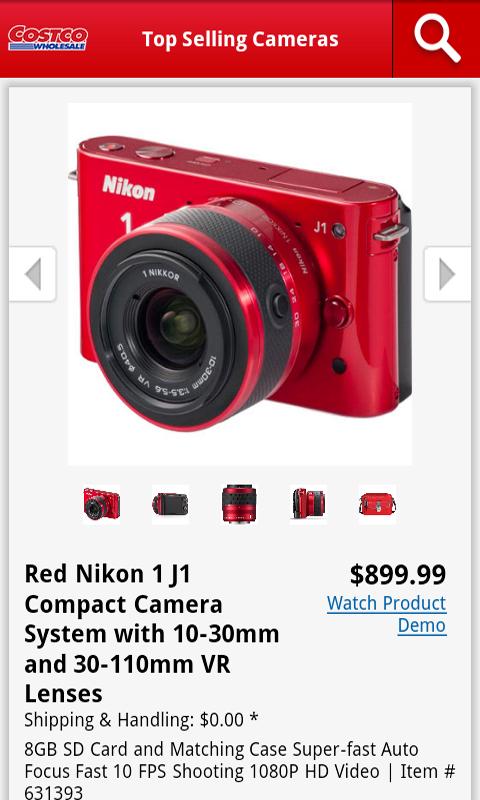Select the back view camera thumbnail
Image resolution: width=480 pixels, height=800 pixels.
coord(170,504)
